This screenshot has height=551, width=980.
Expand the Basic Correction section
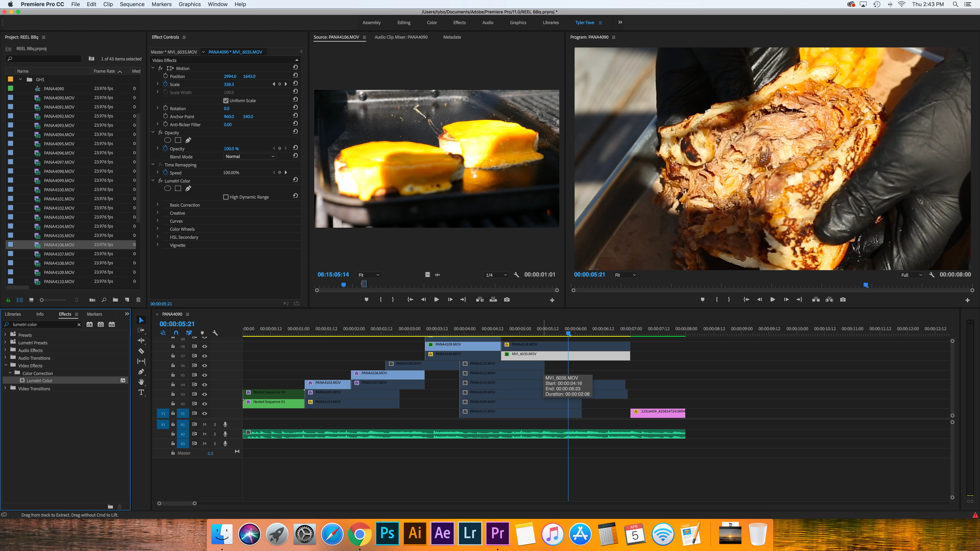(158, 205)
